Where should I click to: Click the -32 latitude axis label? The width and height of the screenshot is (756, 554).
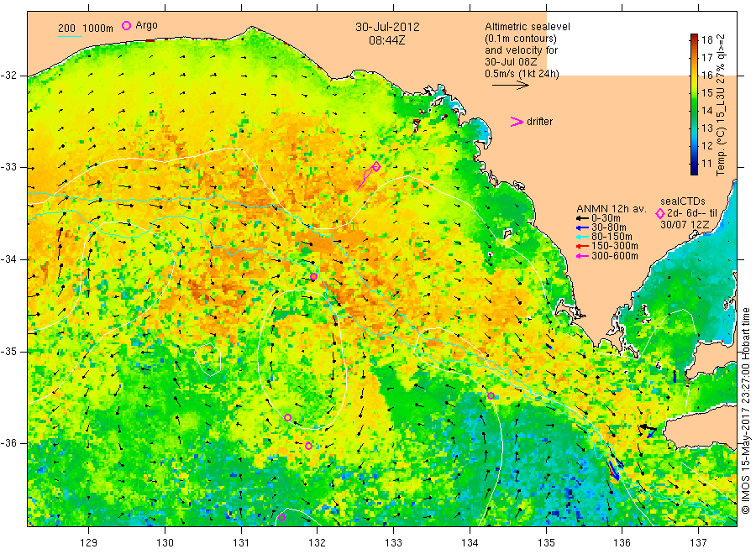(x=8, y=76)
